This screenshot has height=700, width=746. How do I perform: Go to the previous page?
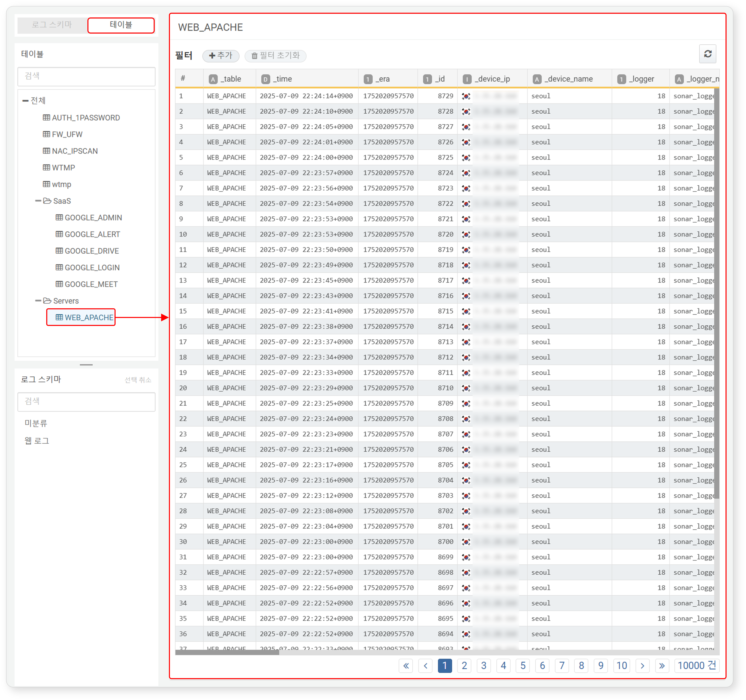(x=426, y=666)
